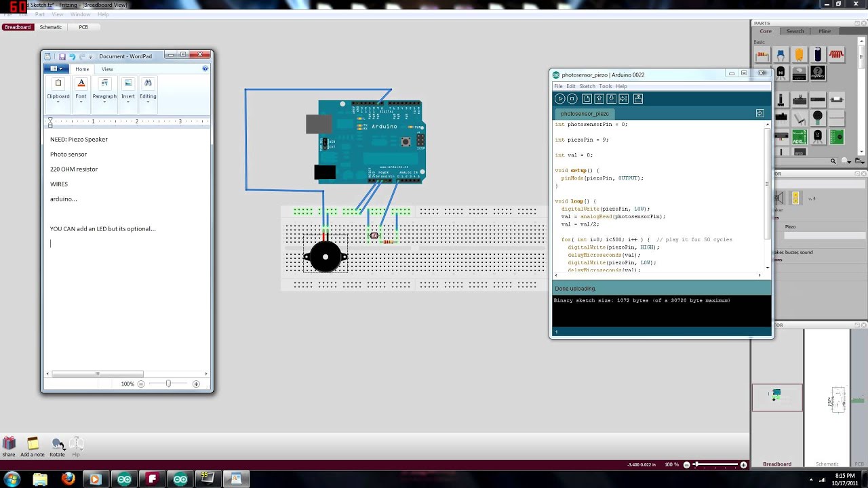Open the Arduino Help menu

[x=621, y=87]
